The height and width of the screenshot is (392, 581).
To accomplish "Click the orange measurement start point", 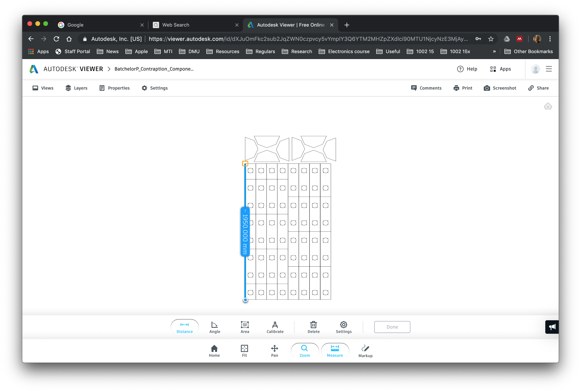I will (x=245, y=164).
